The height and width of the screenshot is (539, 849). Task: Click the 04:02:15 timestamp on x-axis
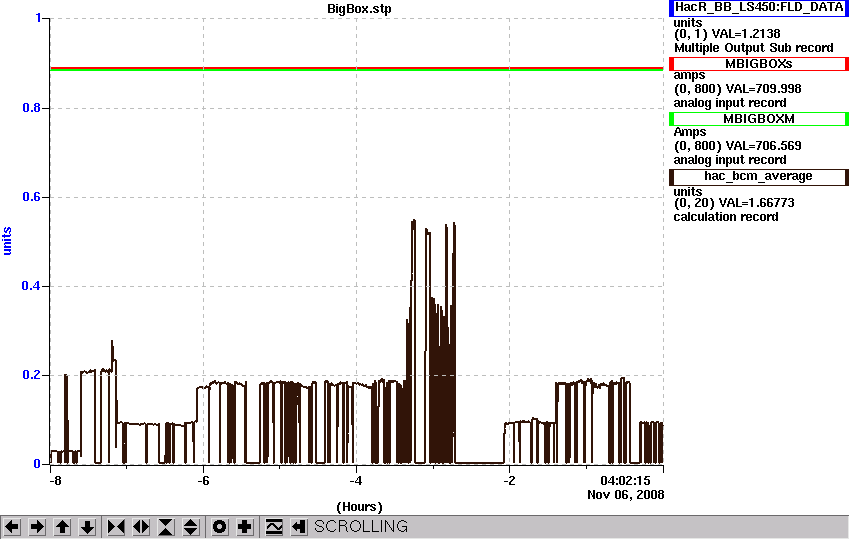point(625,481)
